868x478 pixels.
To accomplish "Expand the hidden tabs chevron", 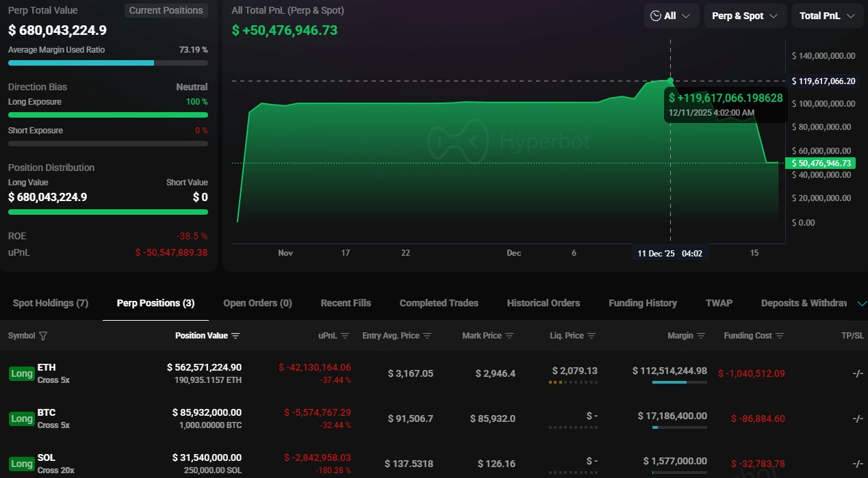I will click(x=861, y=303).
